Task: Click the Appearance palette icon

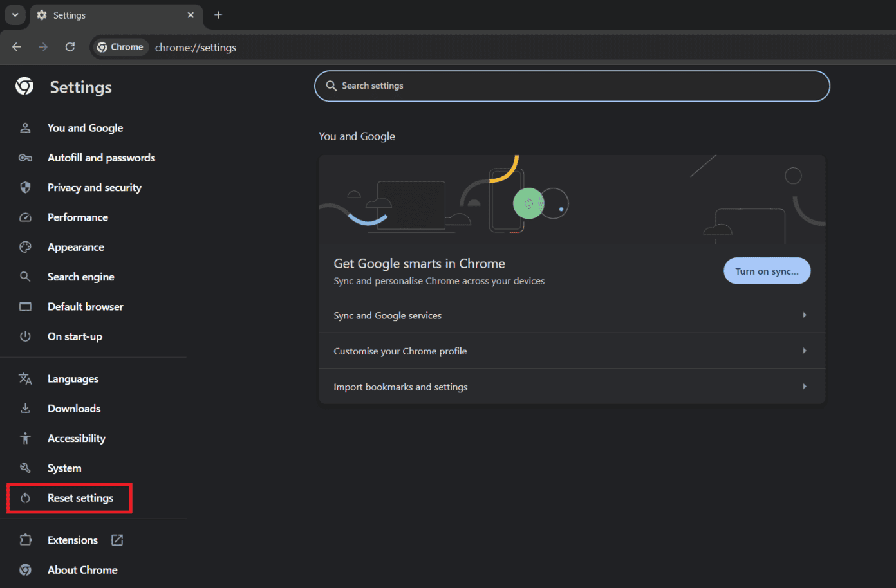Action: tap(25, 247)
